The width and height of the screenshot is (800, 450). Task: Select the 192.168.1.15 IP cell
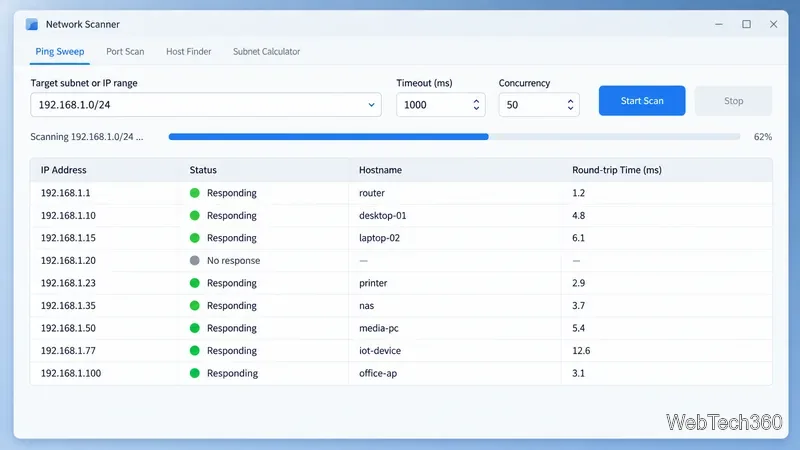point(68,238)
